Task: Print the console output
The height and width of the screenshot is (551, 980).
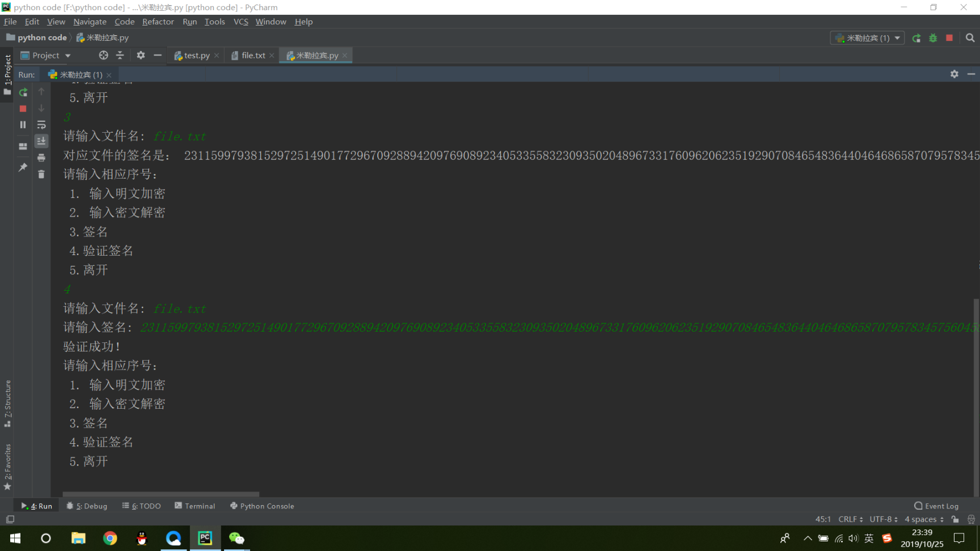Action: 41,158
